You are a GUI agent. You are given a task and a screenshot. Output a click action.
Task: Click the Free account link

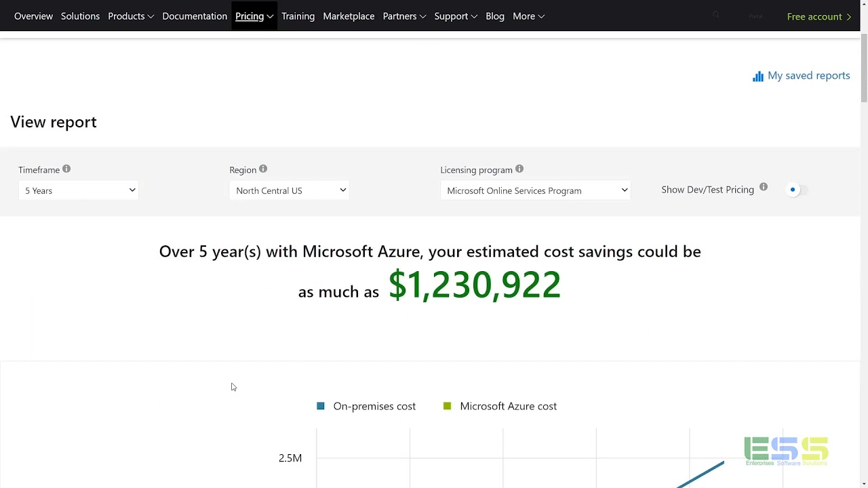(819, 16)
